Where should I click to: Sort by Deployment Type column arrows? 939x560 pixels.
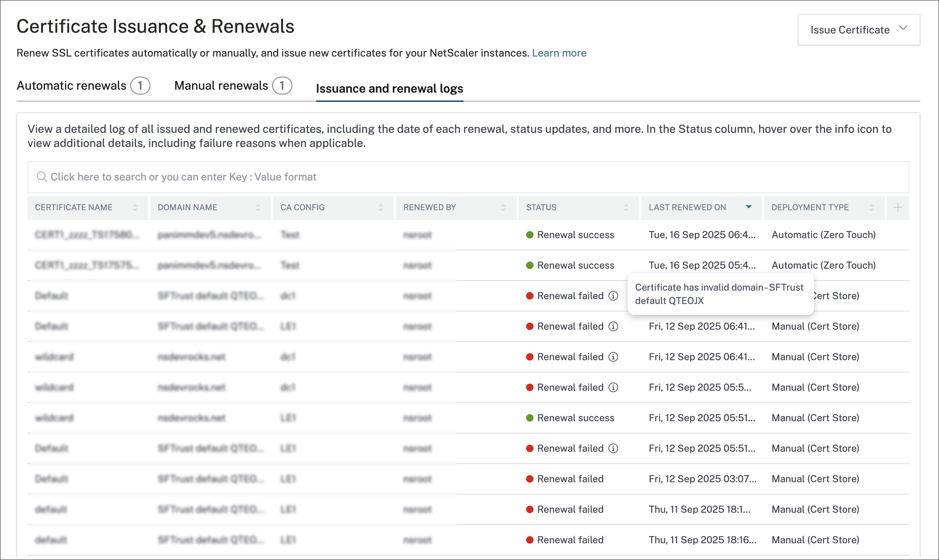[871, 207]
